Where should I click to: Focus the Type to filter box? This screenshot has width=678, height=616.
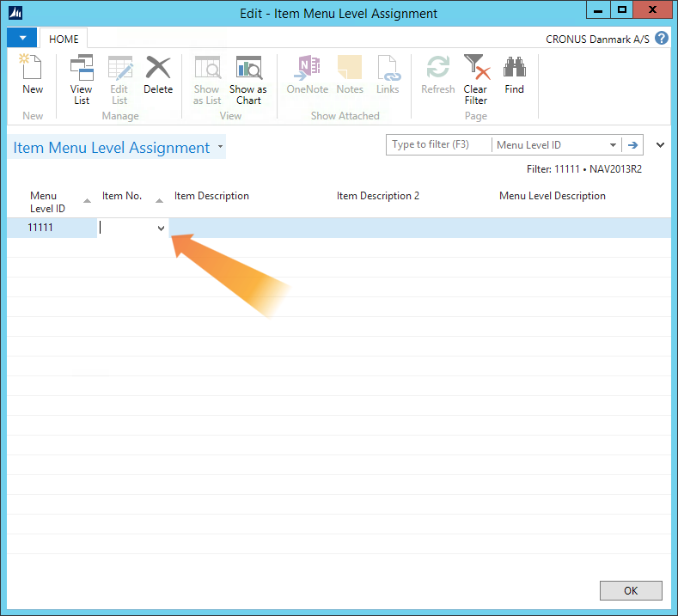[x=439, y=145]
